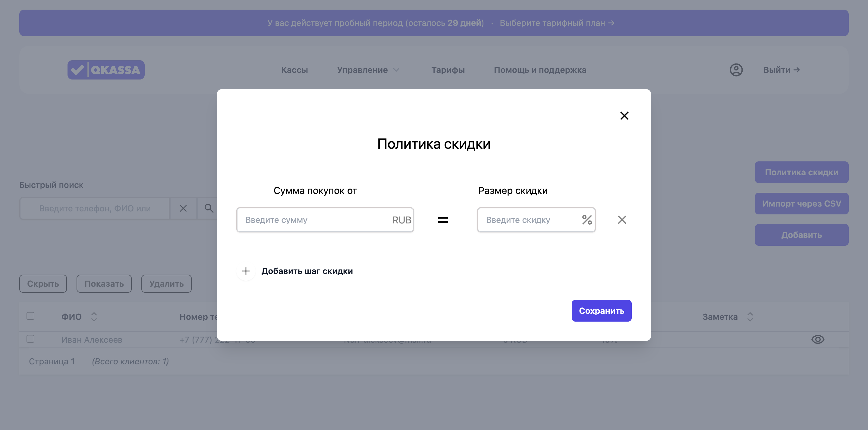The image size is (868, 430).
Task: Click the search magnifier icon
Action: (x=209, y=208)
